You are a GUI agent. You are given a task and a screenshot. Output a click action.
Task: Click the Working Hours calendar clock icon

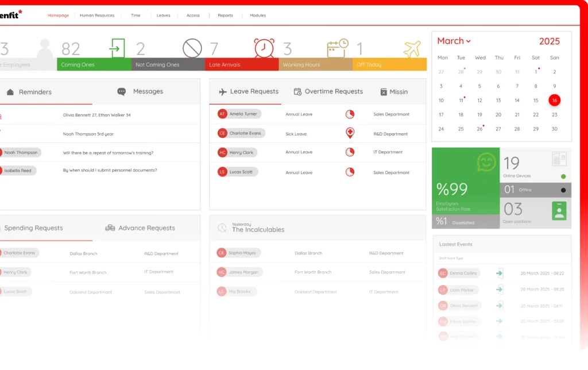click(x=338, y=48)
